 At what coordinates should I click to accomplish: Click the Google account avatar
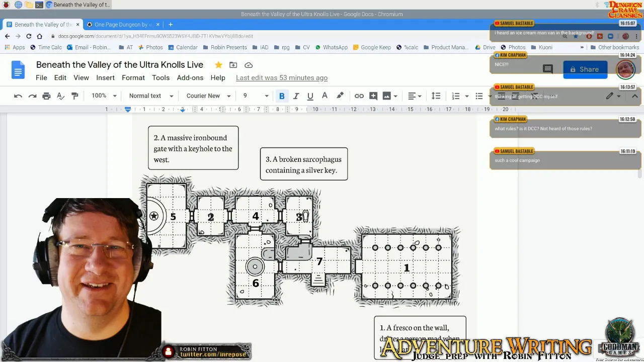coord(625,69)
